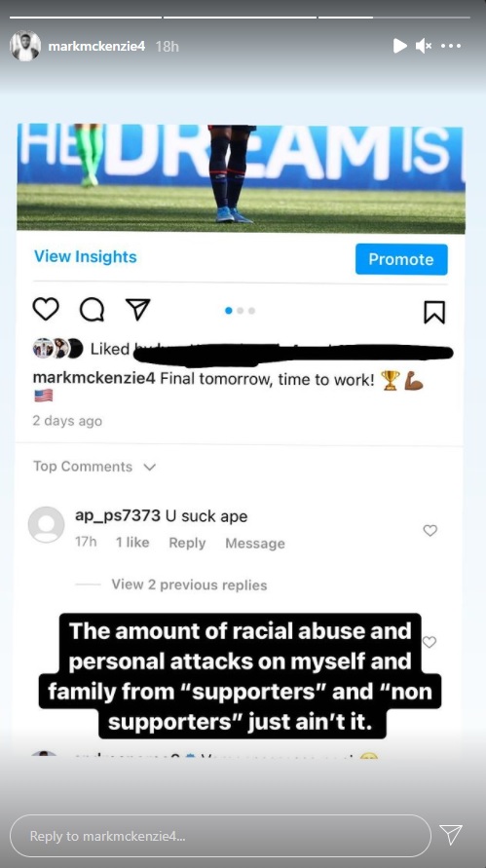Like the ap_ps7373 comment heart

[430, 530]
